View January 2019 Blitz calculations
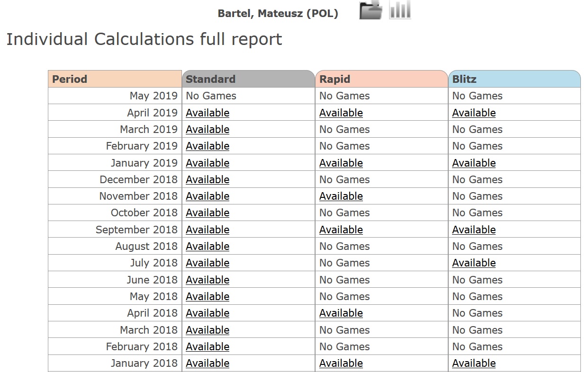This screenshot has width=588, height=372. point(474,163)
